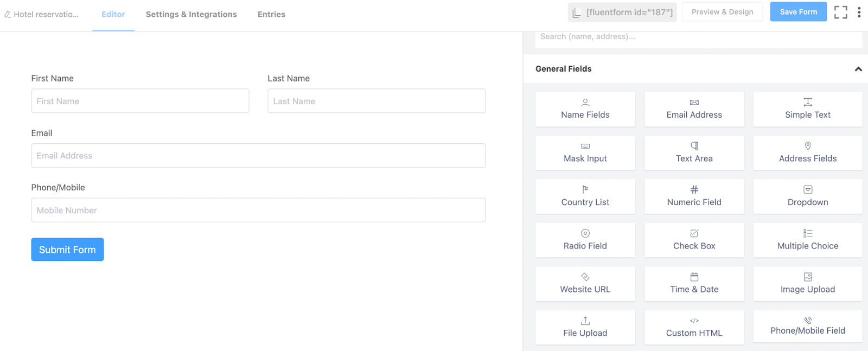
Task: Insert a Mask Input field
Action: coord(585,153)
